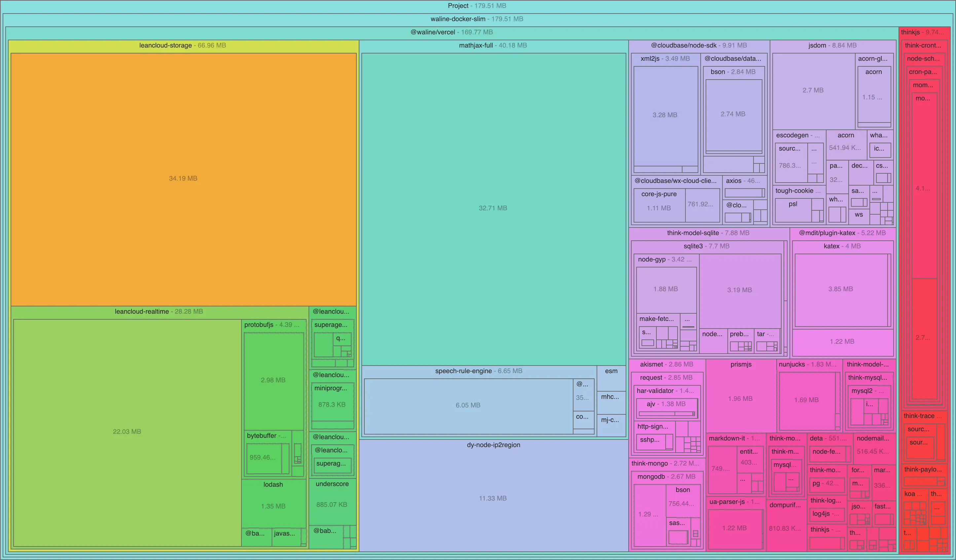Click the orange 34.19 MB leancloud-storage block
956x560 pixels.
tap(183, 178)
